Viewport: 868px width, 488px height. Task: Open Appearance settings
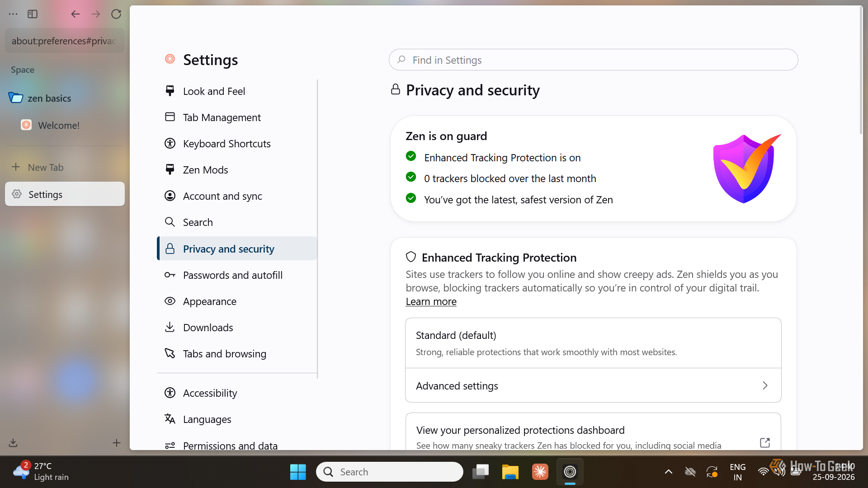tap(237, 301)
